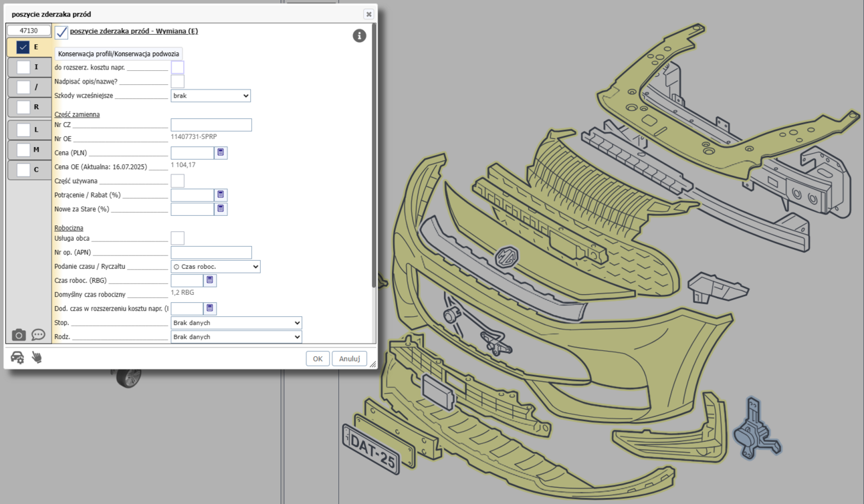Viewport: 864px width, 504px height.
Task: Open calculator for Czas roboc. (RBG)
Action: coord(210,281)
